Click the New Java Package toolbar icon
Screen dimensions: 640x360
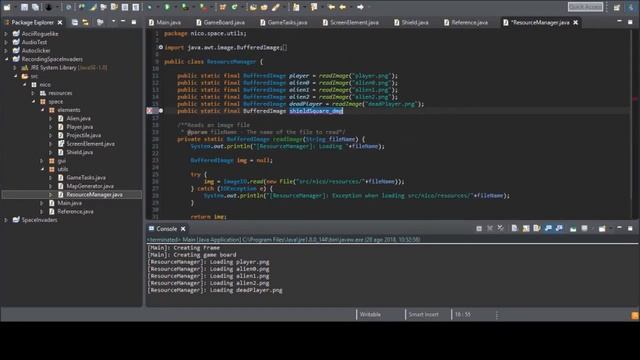click(223, 7)
